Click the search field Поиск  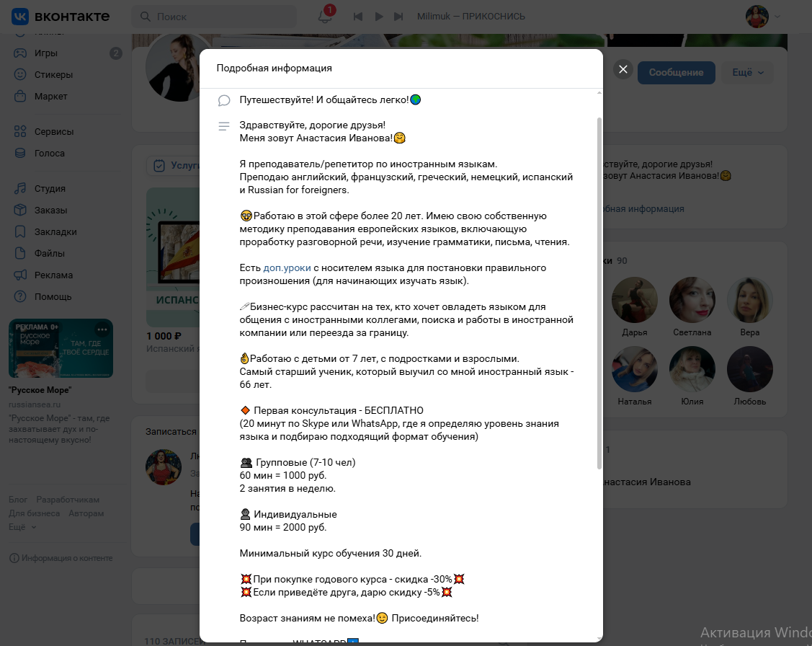[x=215, y=17]
